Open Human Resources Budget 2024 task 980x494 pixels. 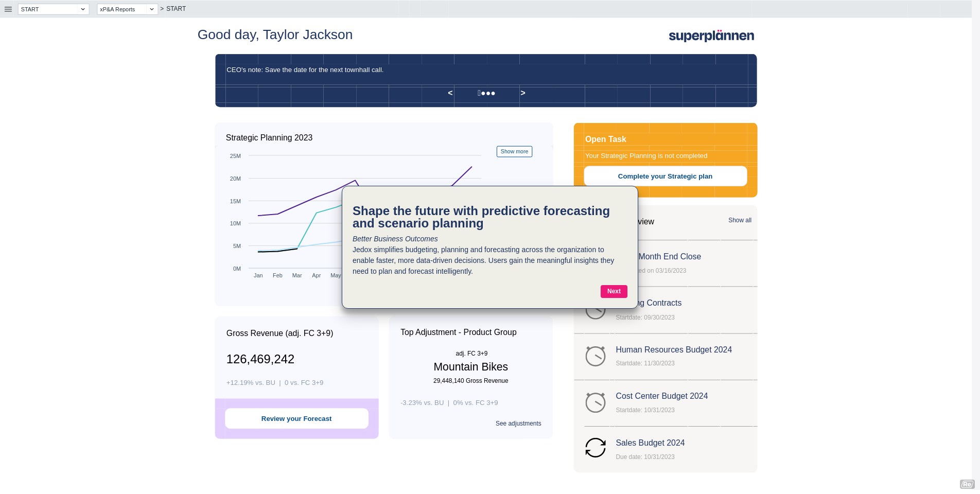(x=674, y=350)
